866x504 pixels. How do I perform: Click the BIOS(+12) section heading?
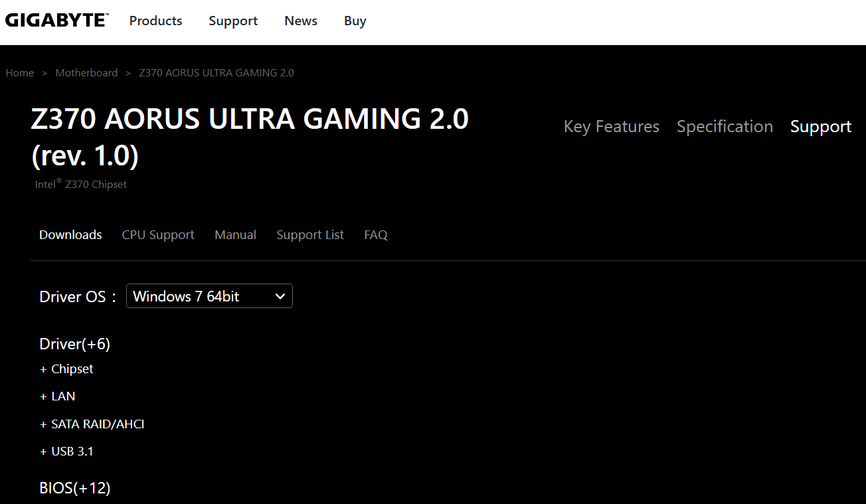(x=75, y=488)
